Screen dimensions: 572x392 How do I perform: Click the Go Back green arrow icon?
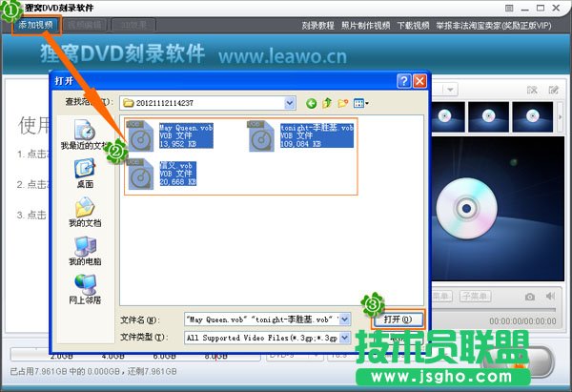coord(311,102)
